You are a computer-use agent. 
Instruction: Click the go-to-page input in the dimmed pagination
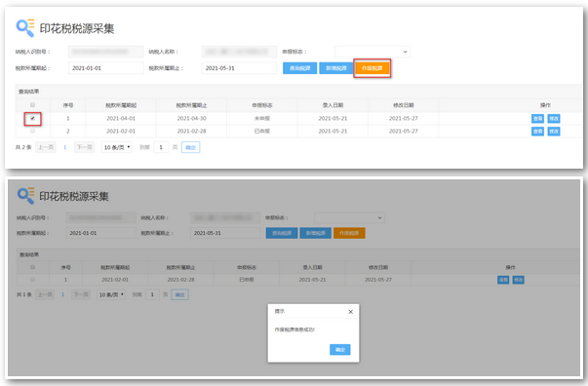[152, 295]
